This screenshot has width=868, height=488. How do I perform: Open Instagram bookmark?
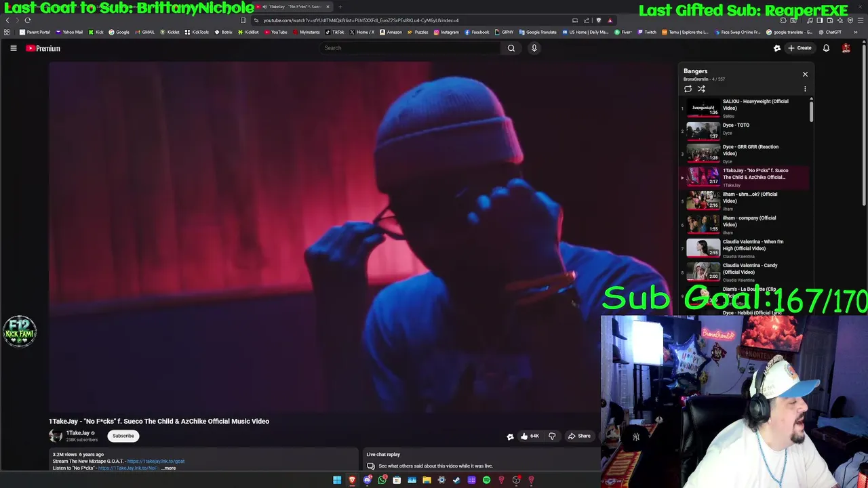[x=446, y=32]
